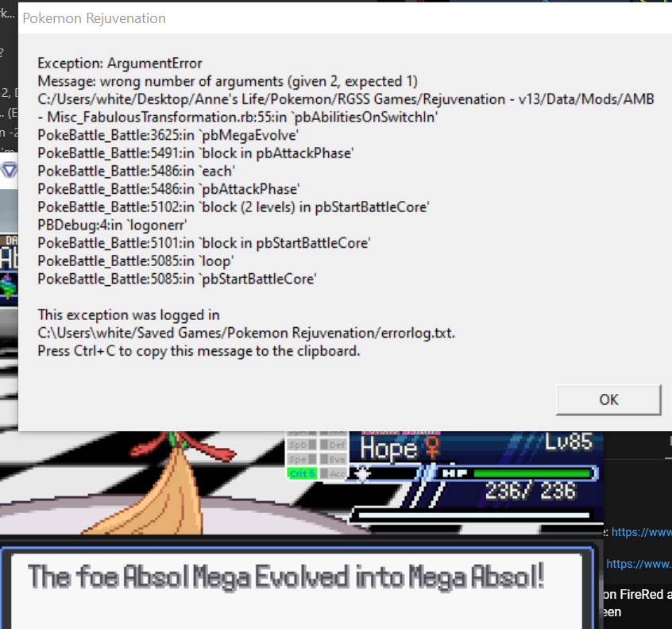Click the Eva stat stage box
Screen dimensions: 672x629
pos(334,459)
